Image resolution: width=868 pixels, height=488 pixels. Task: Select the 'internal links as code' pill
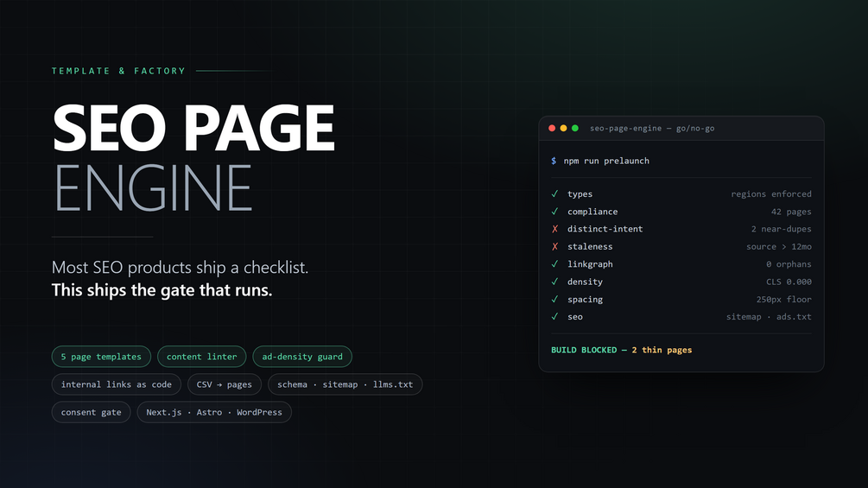(x=117, y=384)
